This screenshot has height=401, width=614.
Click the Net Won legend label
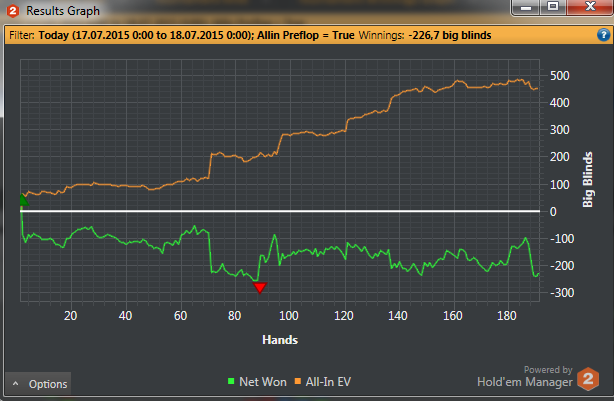point(263,382)
